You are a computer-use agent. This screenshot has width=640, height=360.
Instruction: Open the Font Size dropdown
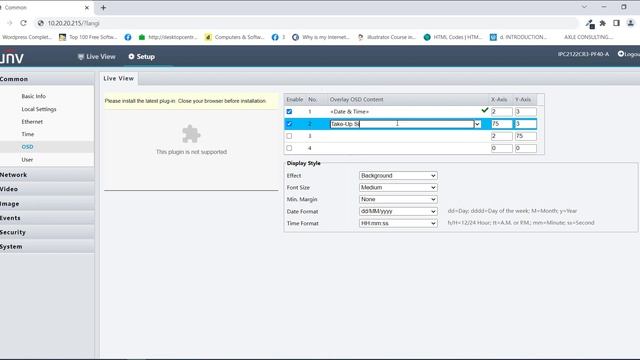click(x=398, y=187)
